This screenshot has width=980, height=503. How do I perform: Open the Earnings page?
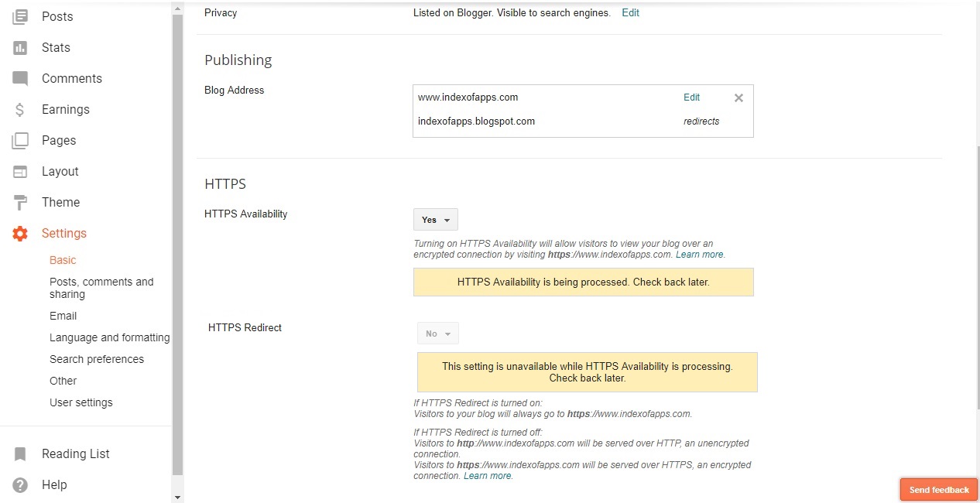click(66, 109)
